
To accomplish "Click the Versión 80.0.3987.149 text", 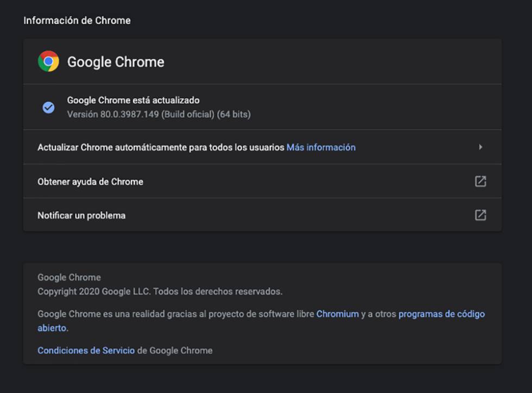I will coord(159,115).
